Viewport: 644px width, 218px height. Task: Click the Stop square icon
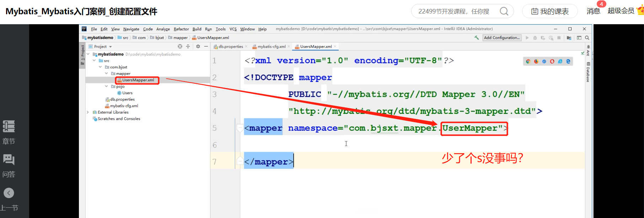559,38
